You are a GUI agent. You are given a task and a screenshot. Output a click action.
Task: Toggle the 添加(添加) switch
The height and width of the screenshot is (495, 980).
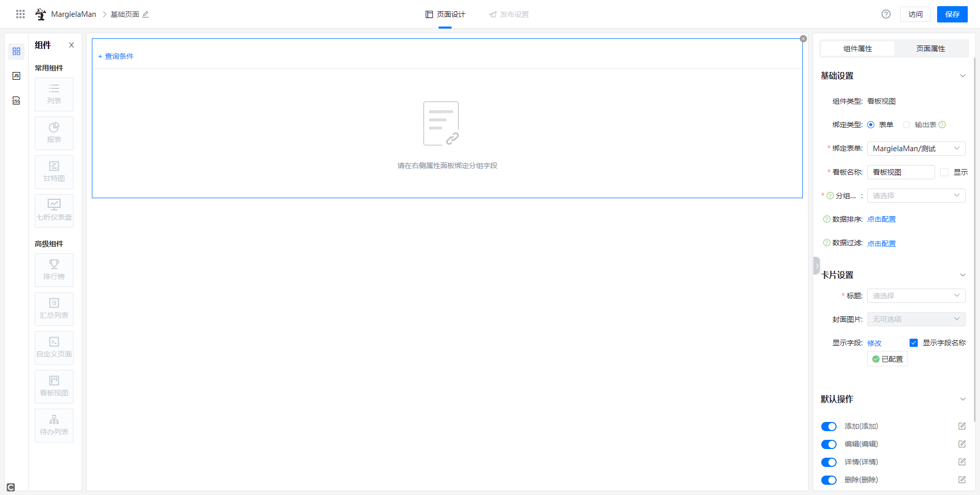(x=829, y=427)
